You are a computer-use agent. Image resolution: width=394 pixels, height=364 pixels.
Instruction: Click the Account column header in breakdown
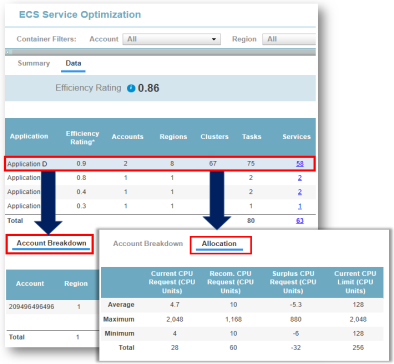[30, 284]
